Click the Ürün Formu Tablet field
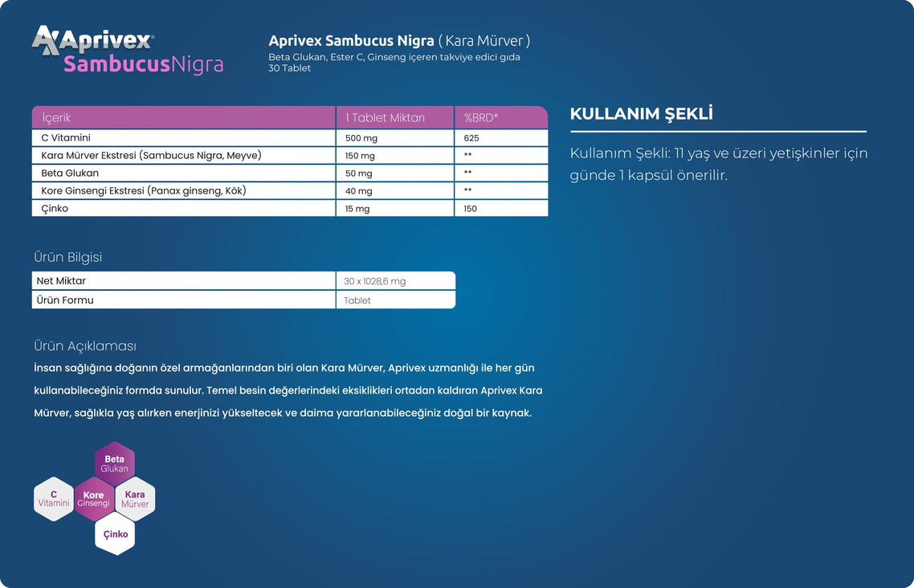The width and height of the screenshot is (914, 588). [394, 300]
